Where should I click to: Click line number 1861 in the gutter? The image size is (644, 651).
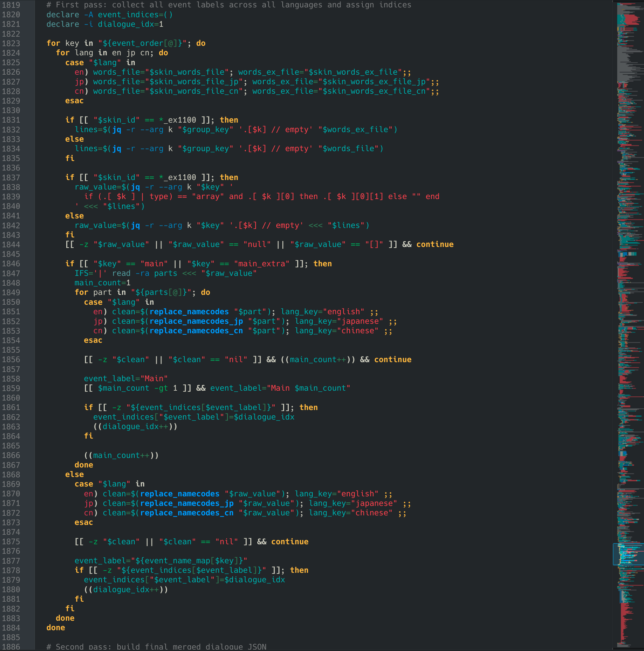11,408
